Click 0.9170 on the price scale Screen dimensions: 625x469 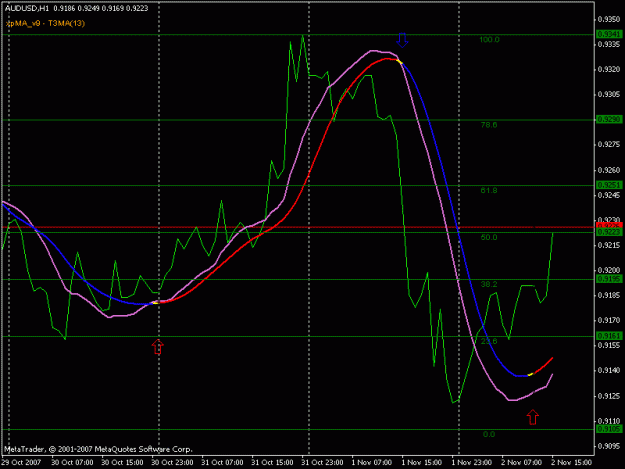[609, 320]
